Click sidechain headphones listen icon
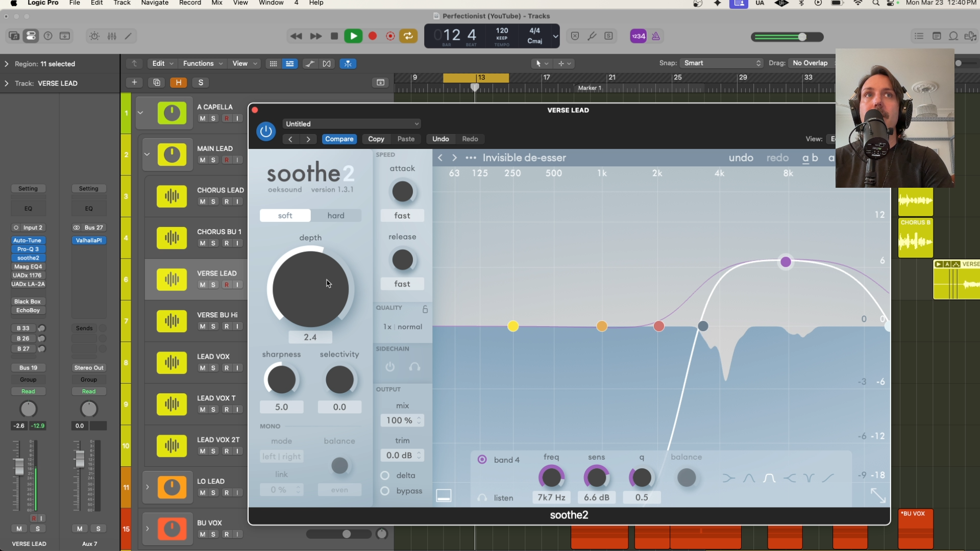This screenshot has width=980, height=551. click(x=414, y=367)
